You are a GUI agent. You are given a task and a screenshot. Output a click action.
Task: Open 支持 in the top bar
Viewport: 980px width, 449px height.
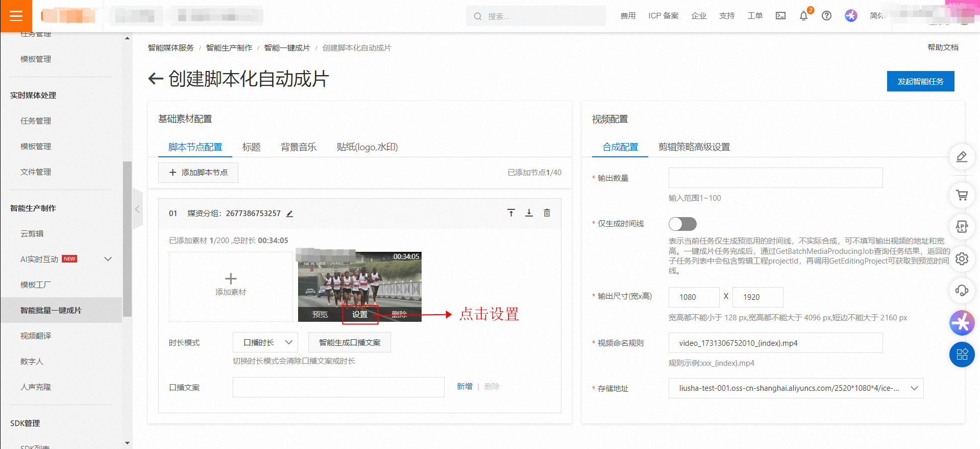[x=727, y=16]
